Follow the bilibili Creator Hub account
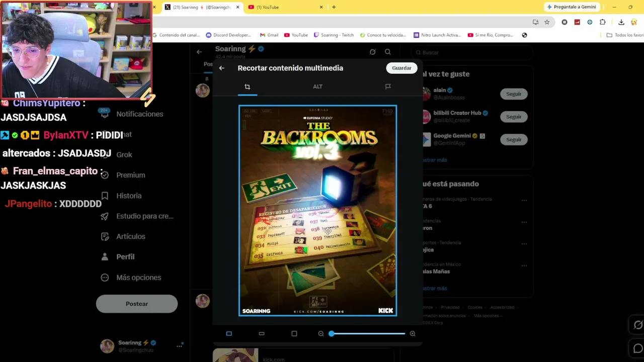644x362 pixels. pyautogui.click(x=514, y=117)
